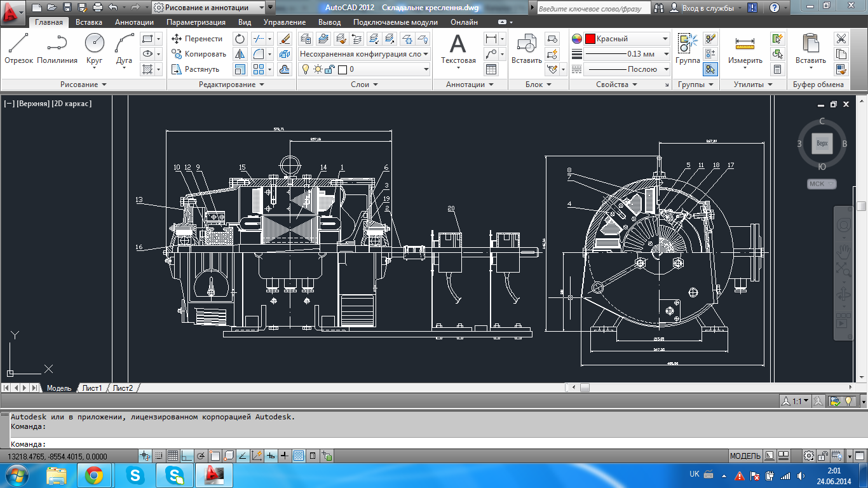Open Несохраненная конфигурация слоев dropdown

(x=365, y=54)
